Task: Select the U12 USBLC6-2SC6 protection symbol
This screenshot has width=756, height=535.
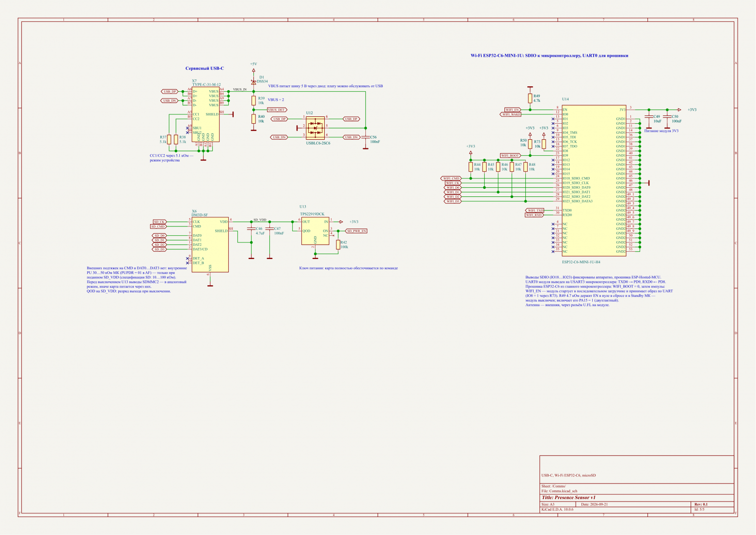Action: [315, 128]
